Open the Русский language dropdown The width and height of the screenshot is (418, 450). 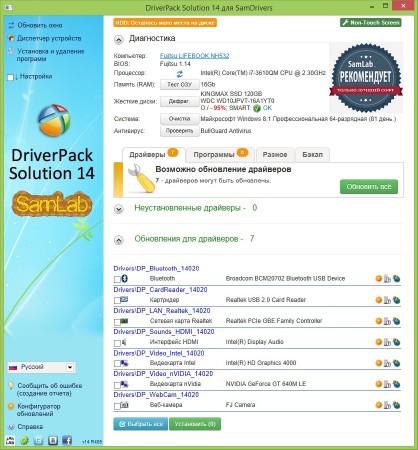[41, 367]
